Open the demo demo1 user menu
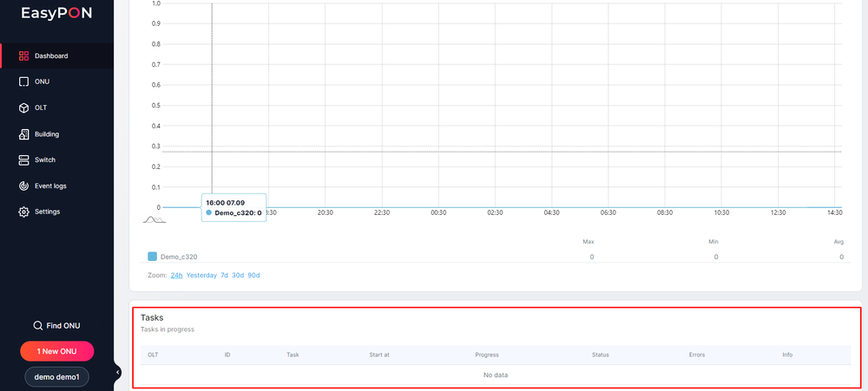Viewport: 868px width, 391px height. 56,377
